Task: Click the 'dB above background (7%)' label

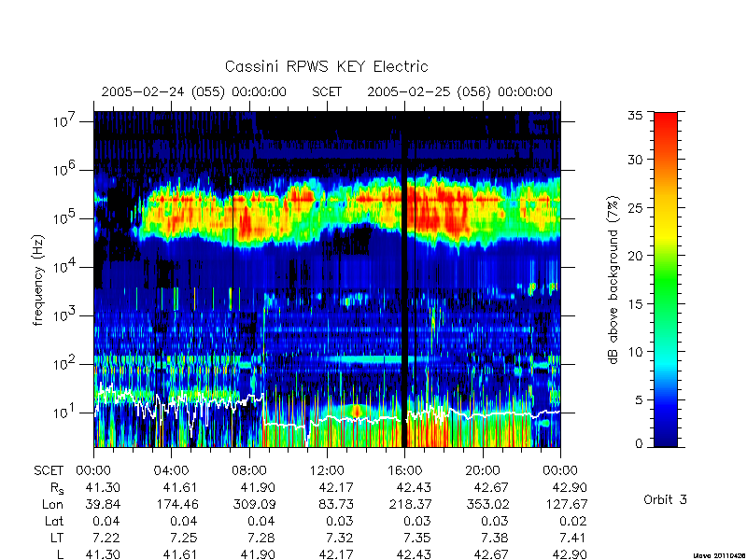Action: [614, 280]
